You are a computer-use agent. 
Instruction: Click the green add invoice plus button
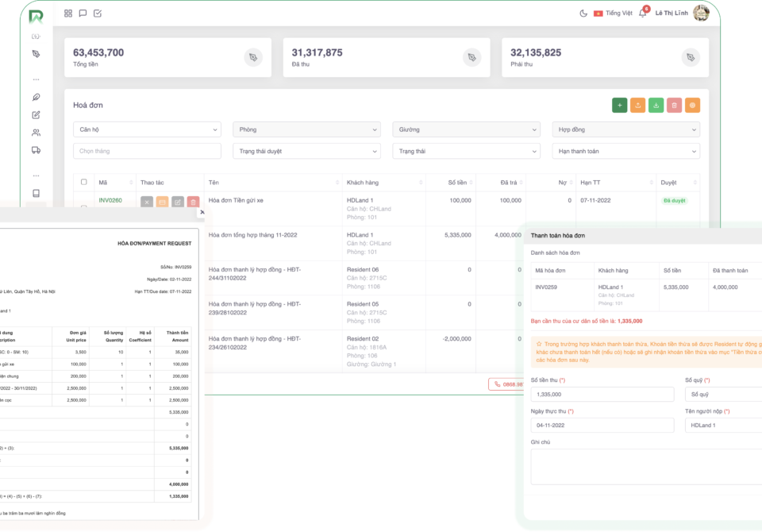620,105
